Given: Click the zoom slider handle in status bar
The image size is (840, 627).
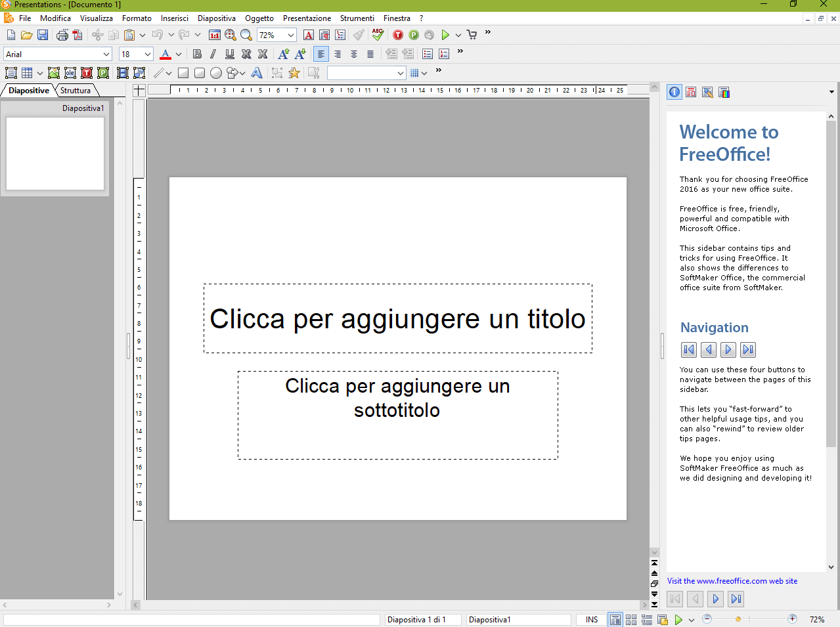Looking at the screenshot, I should point(738,619).
